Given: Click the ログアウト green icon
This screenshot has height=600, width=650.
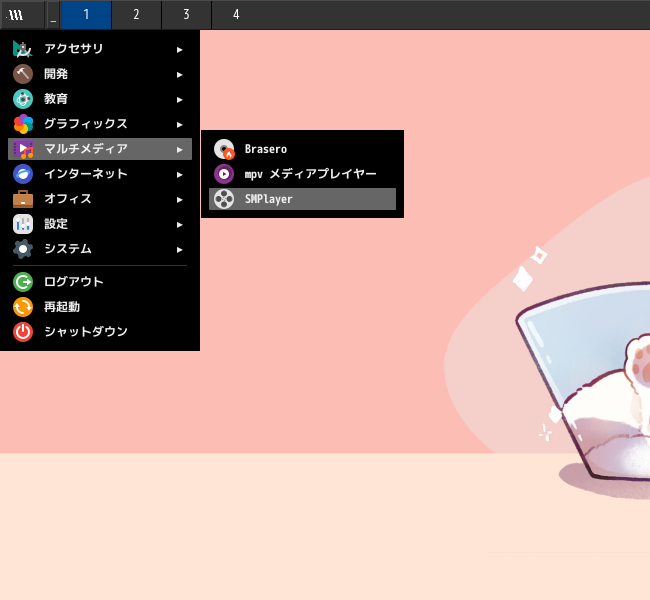Looking at the screenshot, I should pyautogui.click(x=23, y=282).
